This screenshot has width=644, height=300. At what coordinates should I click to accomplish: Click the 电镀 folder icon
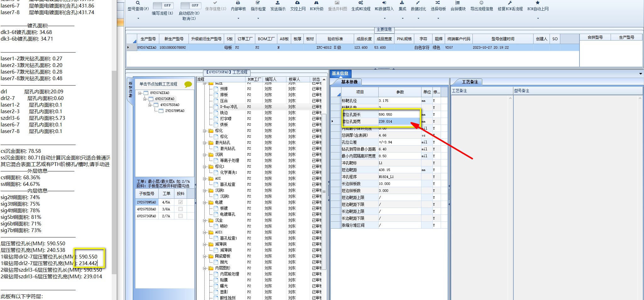[211, 202]
